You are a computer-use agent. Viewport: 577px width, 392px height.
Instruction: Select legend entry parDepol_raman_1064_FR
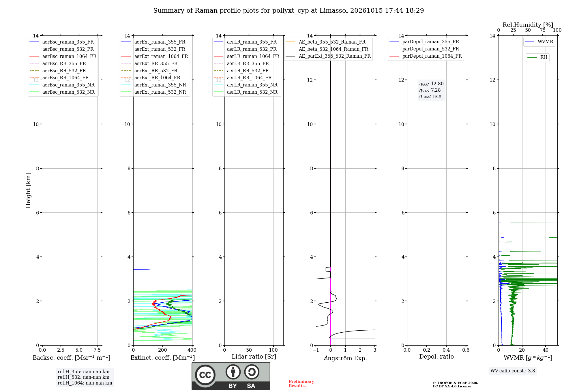pos(426,56)
